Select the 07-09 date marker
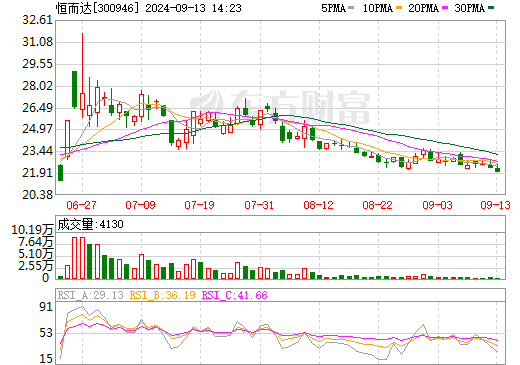Viewport: 520px width, 365px height. click(x=140, y=205)
